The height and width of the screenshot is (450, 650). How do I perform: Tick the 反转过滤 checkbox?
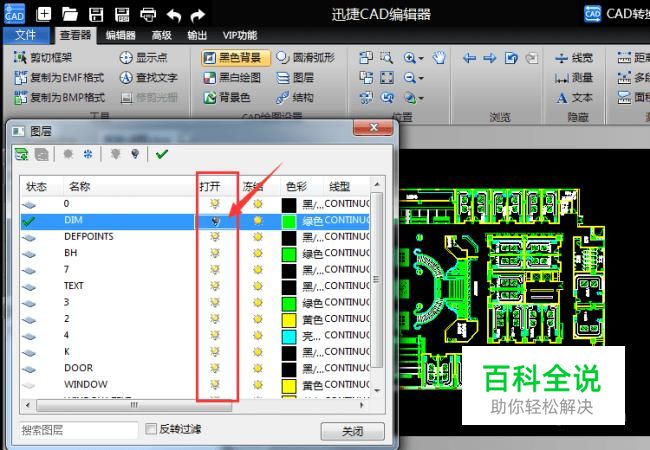pyautogui.click(x=151, y=429)
